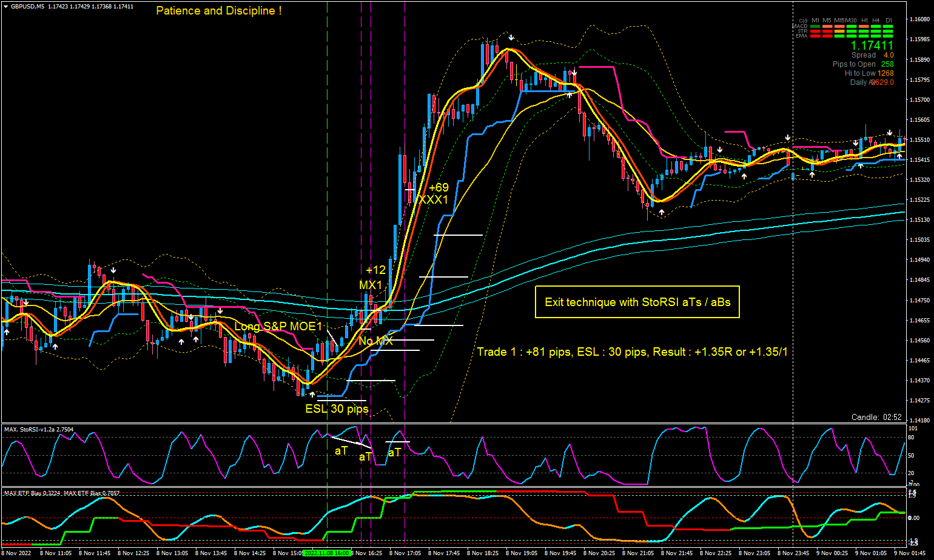Click the Exit technique with StoRSI label box
Viewport: 934px width, 560px height.
637,302
